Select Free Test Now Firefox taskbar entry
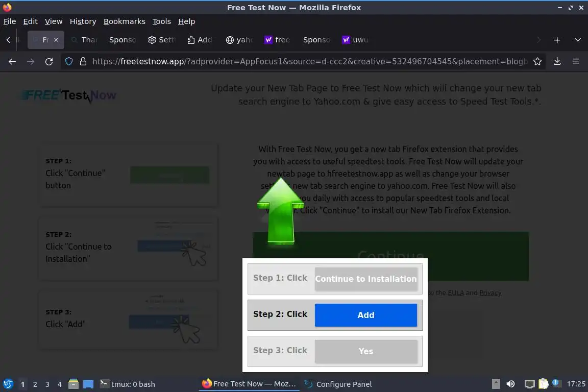Viewport: 588px width, 392px height. click(249, 384)
